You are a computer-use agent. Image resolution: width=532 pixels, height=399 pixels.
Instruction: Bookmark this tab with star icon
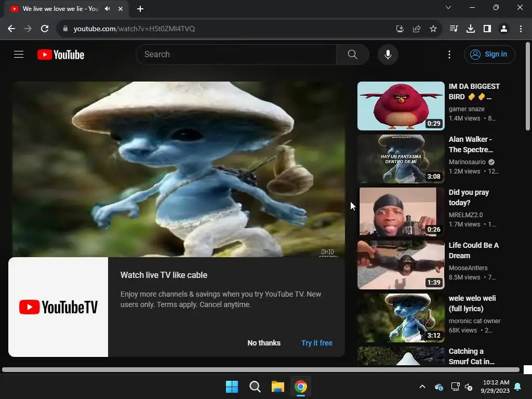(433, 29)
